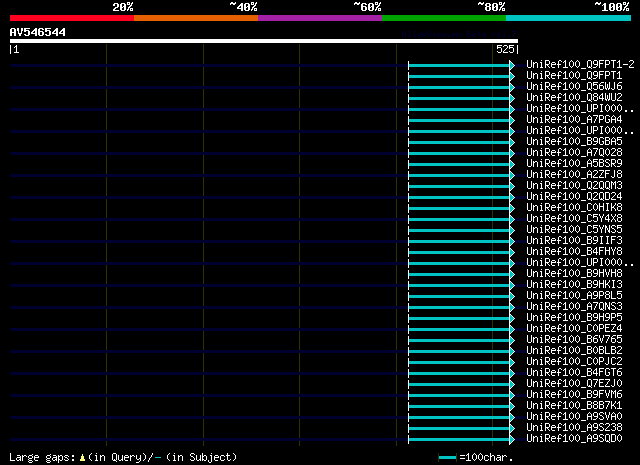Open hit UniRef100_B9IIF3
This screenshot has height=465, width=640.
(574, 241)
